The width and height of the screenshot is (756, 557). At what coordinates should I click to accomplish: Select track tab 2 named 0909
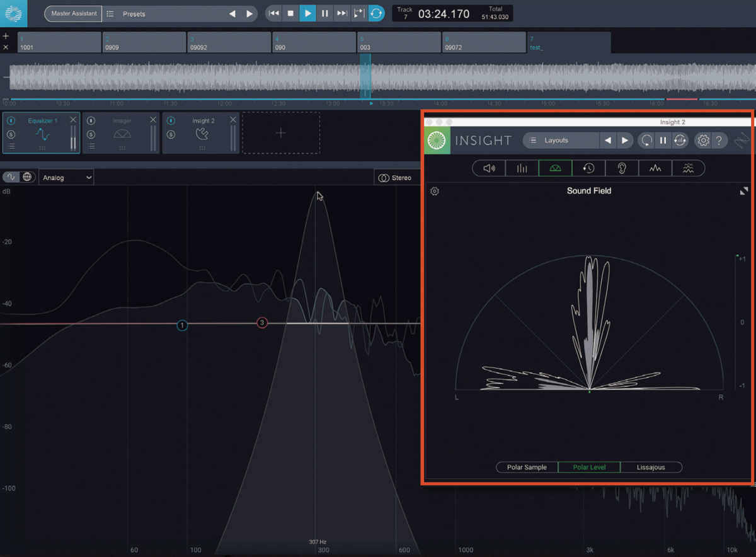coord(144,42)
